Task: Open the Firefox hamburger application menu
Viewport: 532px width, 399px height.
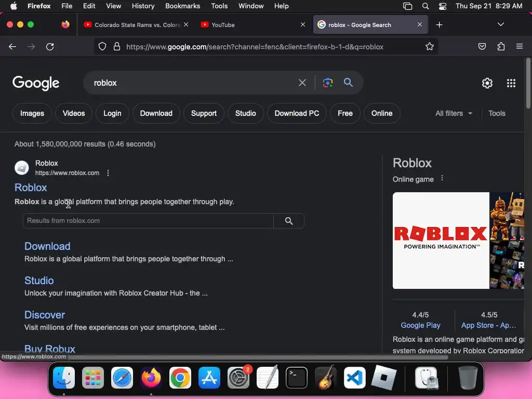Action: pos(520,46)
